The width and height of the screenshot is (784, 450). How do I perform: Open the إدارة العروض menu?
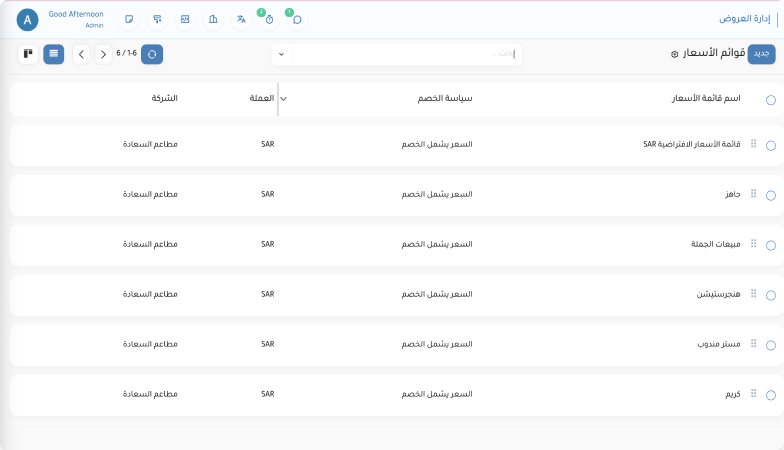[x=744, y=19]
